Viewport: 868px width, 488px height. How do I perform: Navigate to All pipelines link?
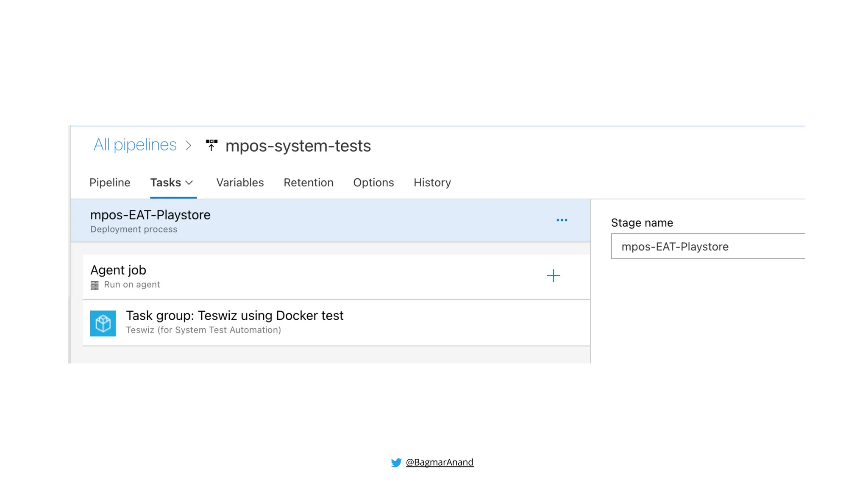point(135,145)
